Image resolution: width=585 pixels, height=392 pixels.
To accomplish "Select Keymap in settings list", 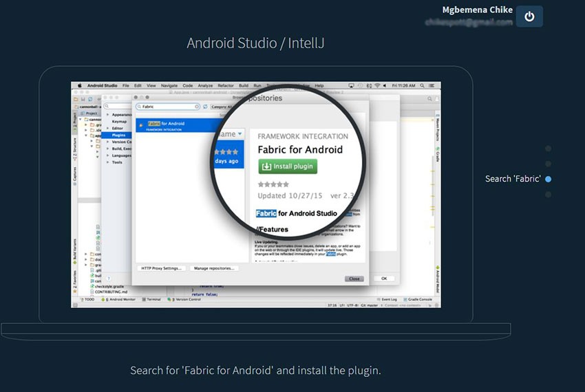I will 119,121.
